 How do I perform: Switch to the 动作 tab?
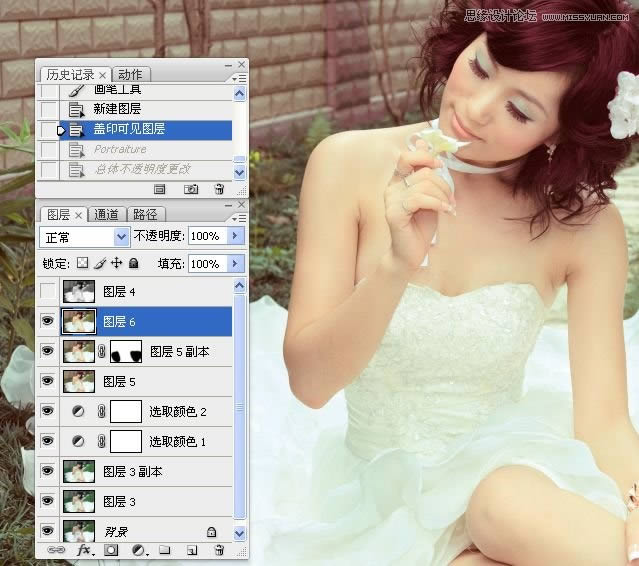[130, 75]
